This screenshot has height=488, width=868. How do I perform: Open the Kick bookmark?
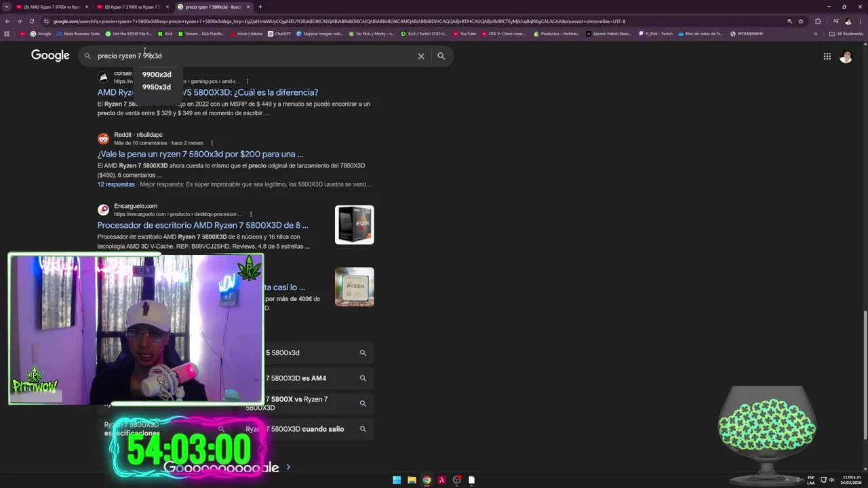point(165,33)
